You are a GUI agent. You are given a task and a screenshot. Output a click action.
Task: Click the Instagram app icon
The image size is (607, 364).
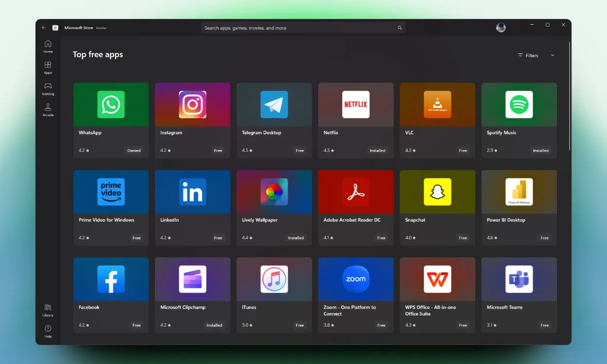tap(192, 104)
